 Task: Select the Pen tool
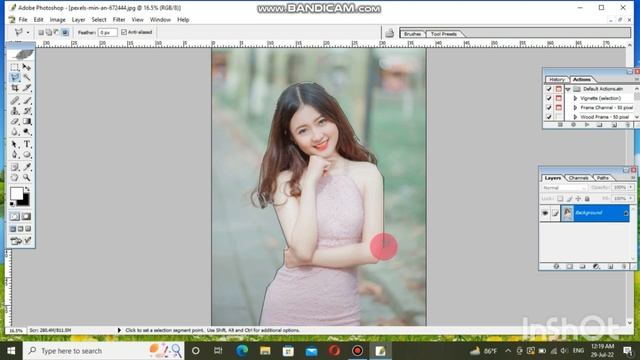coord(15,155)
